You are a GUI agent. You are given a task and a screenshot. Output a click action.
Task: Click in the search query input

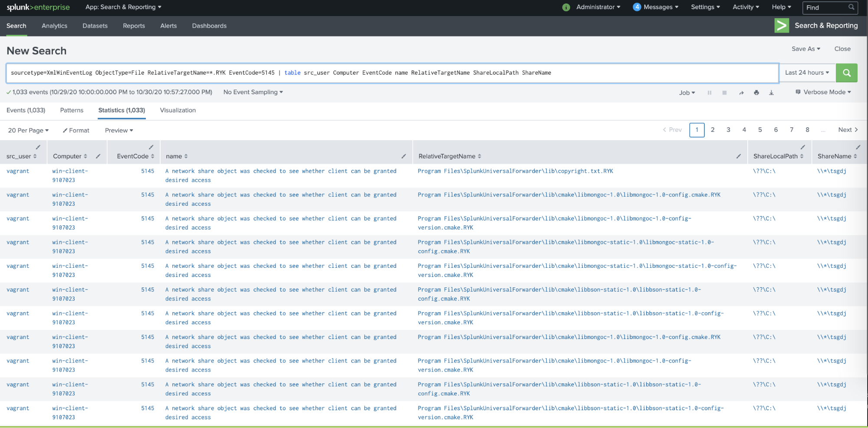point(392,73)
